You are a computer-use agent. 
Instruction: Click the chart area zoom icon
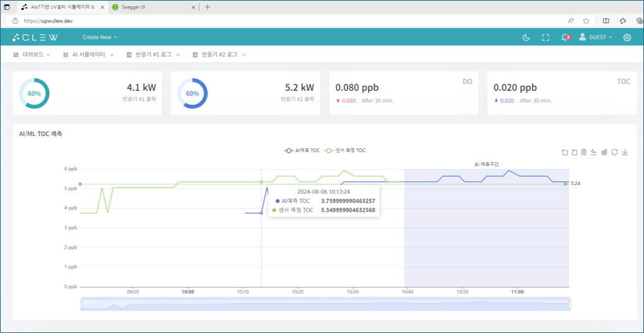[564, 152]
